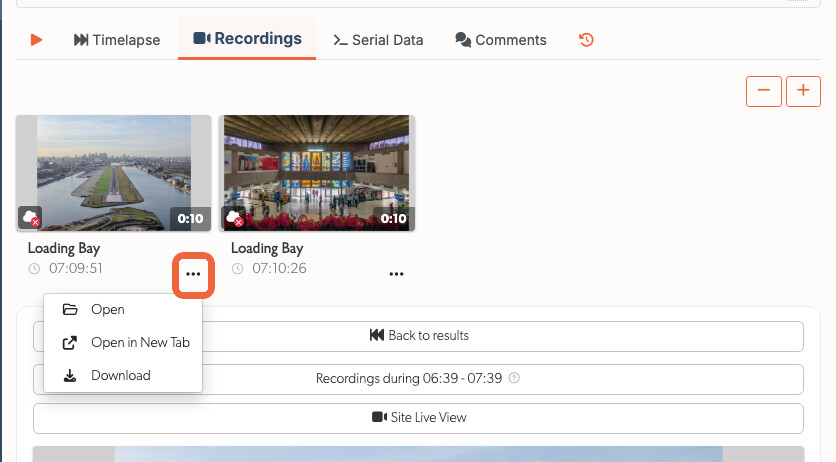Click the plus zoom-in button
836x462 pixels.
click(x=803, y=91)
